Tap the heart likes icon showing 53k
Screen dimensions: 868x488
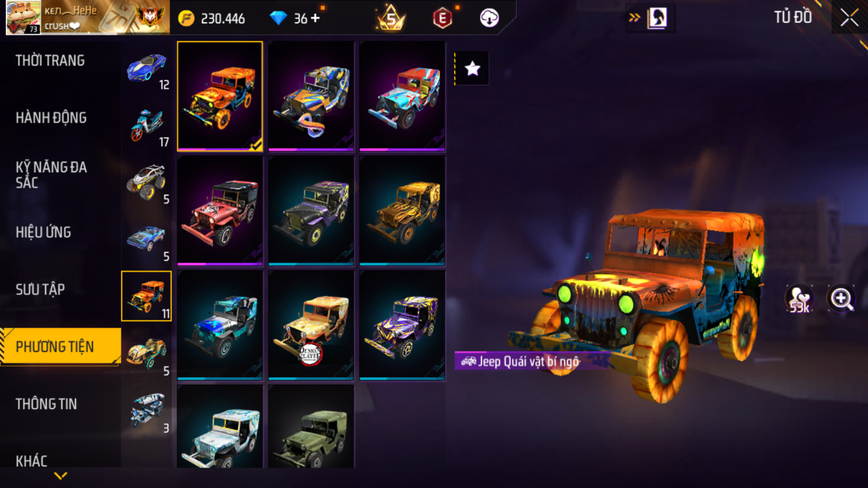[799, 299]
